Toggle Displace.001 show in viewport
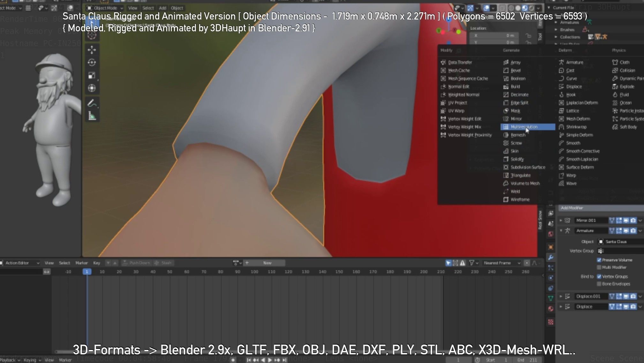Screen dimensions: 644x363 coord(626,297)
